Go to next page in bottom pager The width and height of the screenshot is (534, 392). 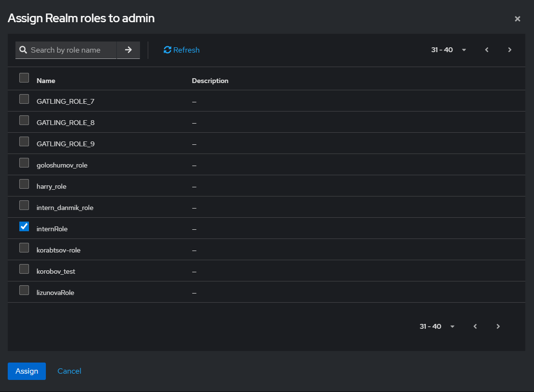(x=498, y=326)
